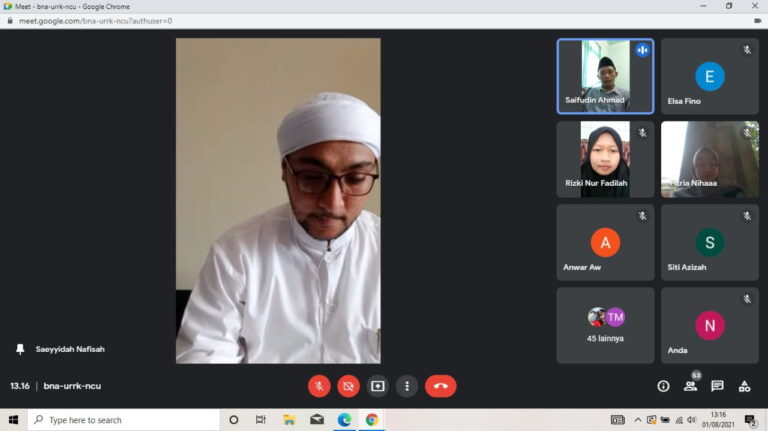Click muted mic icon on Rizki Nur Fadilah tile
The width and height of the screenshot is (768, 431).
[642, 133]
